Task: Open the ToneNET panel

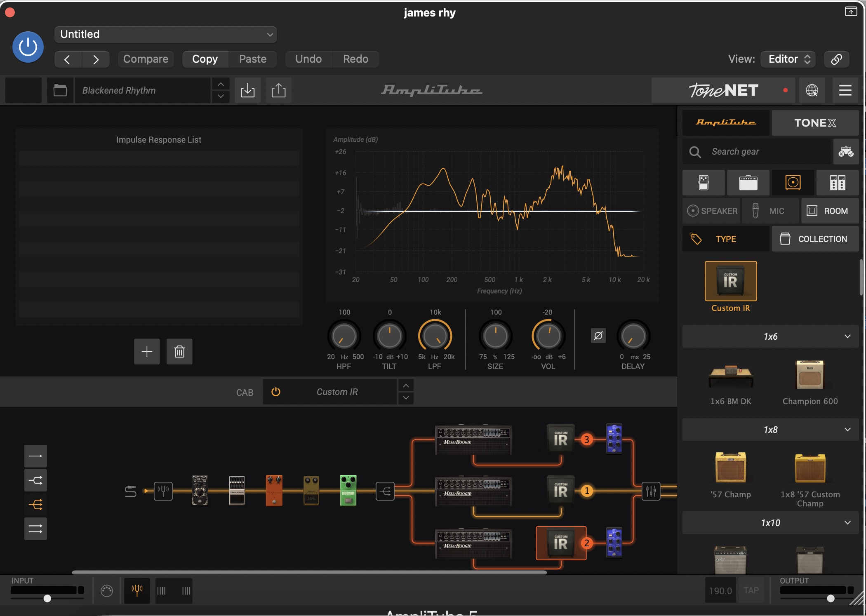Action: coord(723,90)
